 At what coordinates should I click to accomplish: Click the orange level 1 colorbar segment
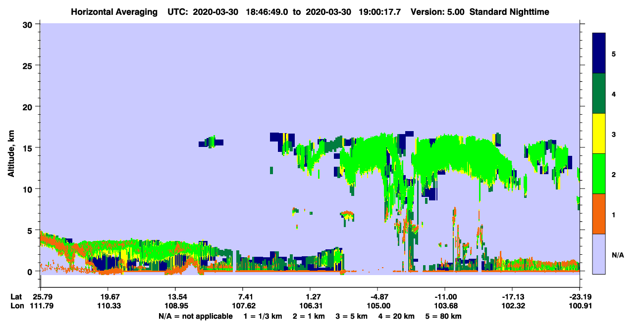point(599,214)
